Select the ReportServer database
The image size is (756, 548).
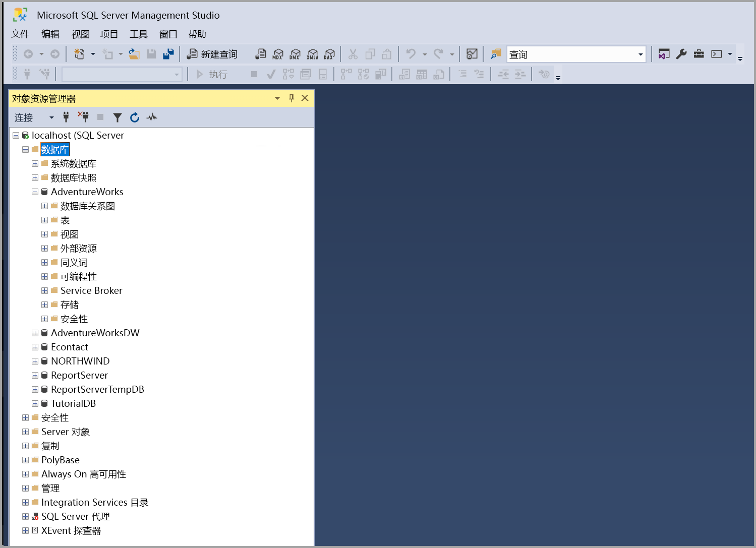(x=80, y=375)
